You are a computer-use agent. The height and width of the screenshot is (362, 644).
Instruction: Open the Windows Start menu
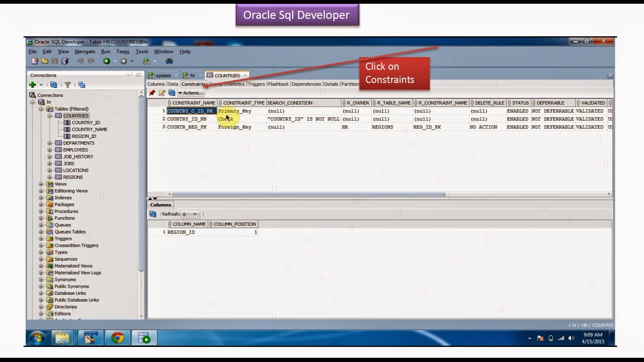click(x=38, y=337)
